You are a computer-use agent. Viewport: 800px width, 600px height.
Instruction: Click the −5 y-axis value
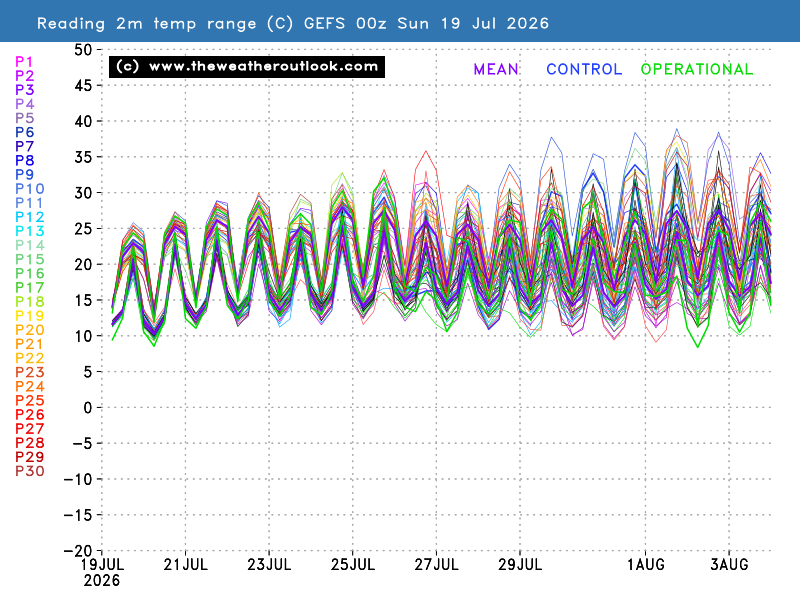83,443
